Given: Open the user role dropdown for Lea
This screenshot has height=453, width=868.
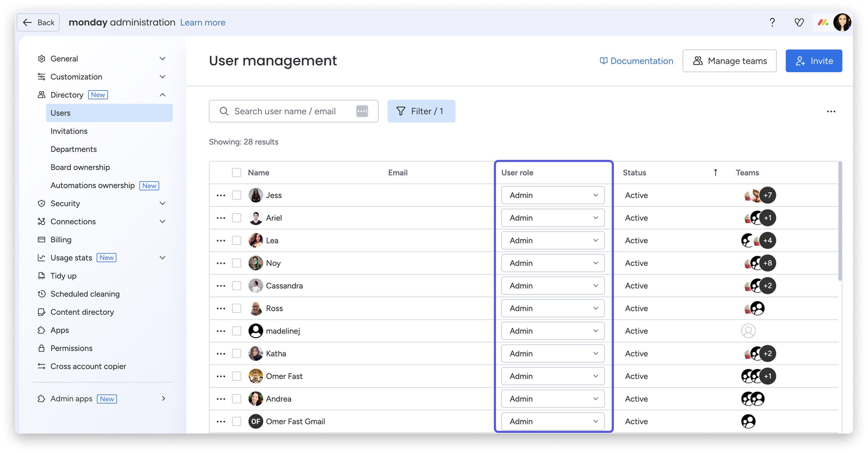Looking at the screenshot, I should pos(553,241).
